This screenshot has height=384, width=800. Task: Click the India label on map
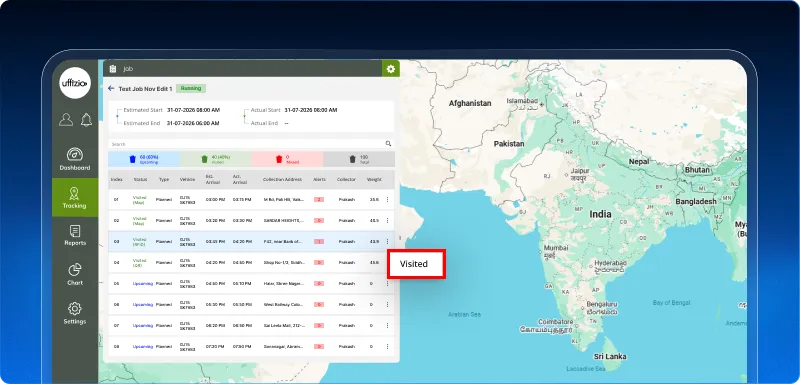click(x=601, y=214)
